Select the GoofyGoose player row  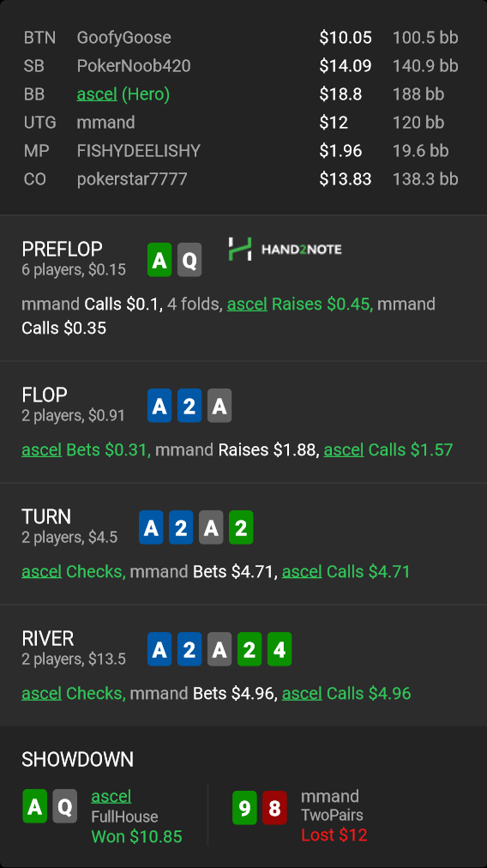pyautogui.click(x=243, y=38)
